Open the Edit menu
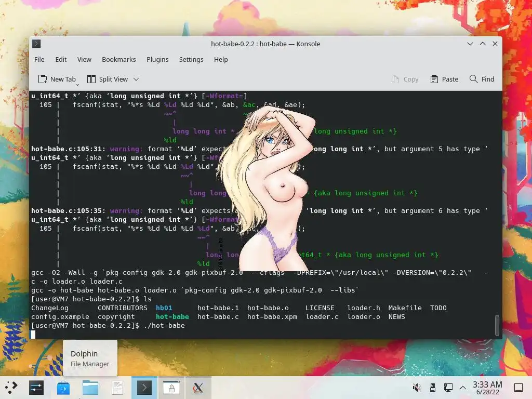532x399 pixels. tap(61, 59)
